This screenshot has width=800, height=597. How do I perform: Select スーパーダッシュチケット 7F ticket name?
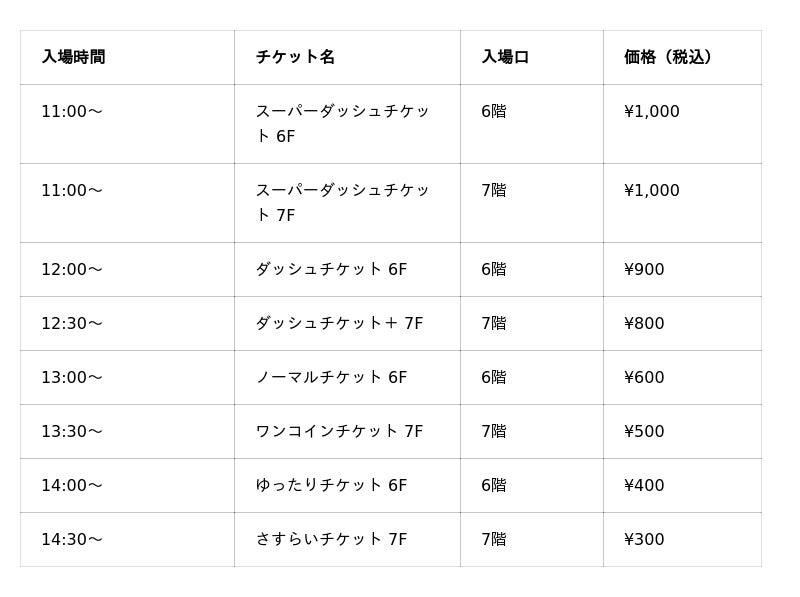pyautogui.click(x=342, y=202)
